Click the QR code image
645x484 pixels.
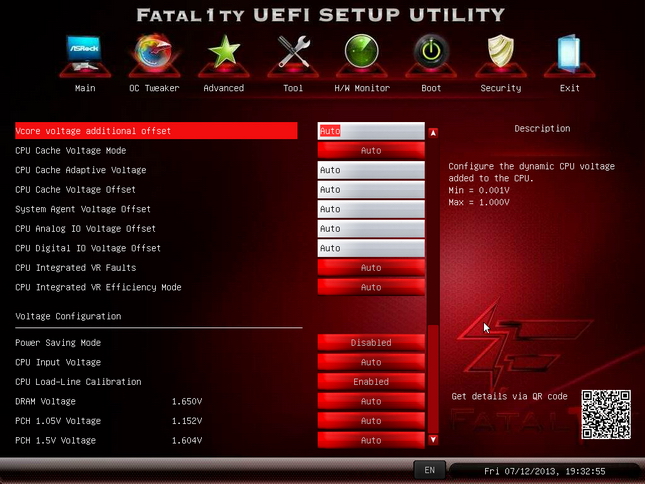coord(606,415)
